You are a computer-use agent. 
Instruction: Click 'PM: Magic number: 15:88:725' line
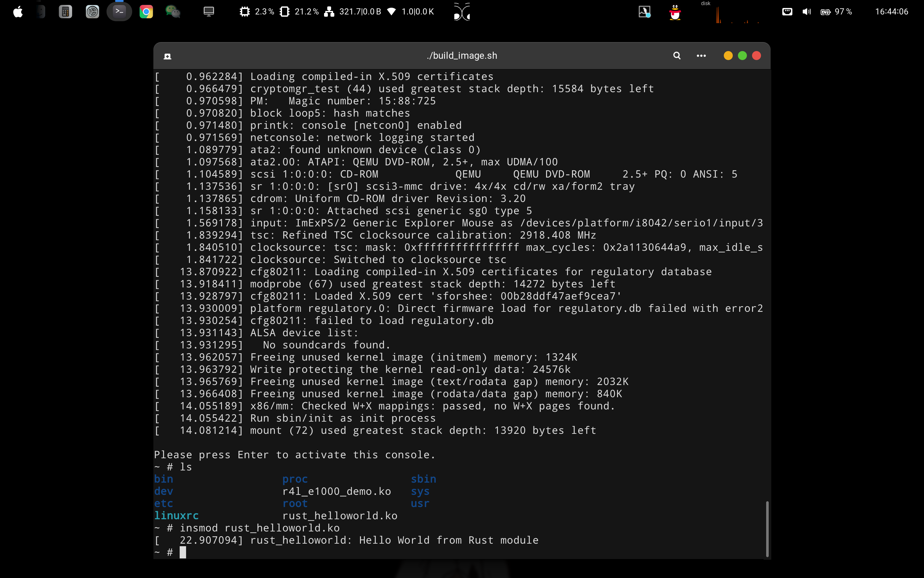click(x=295, y=101)
